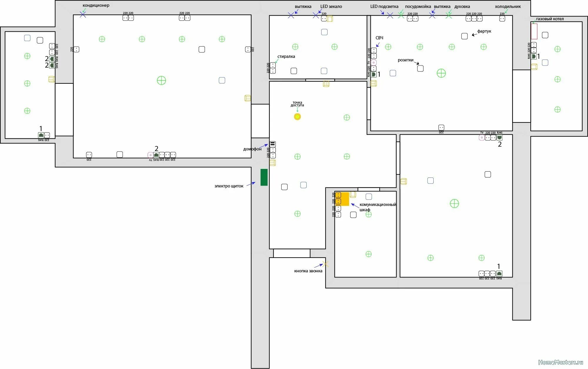Click the yellow switch beside the LED зекало socket
The width and height of the screenshot is (588, 369).
(x=330, y=19)
